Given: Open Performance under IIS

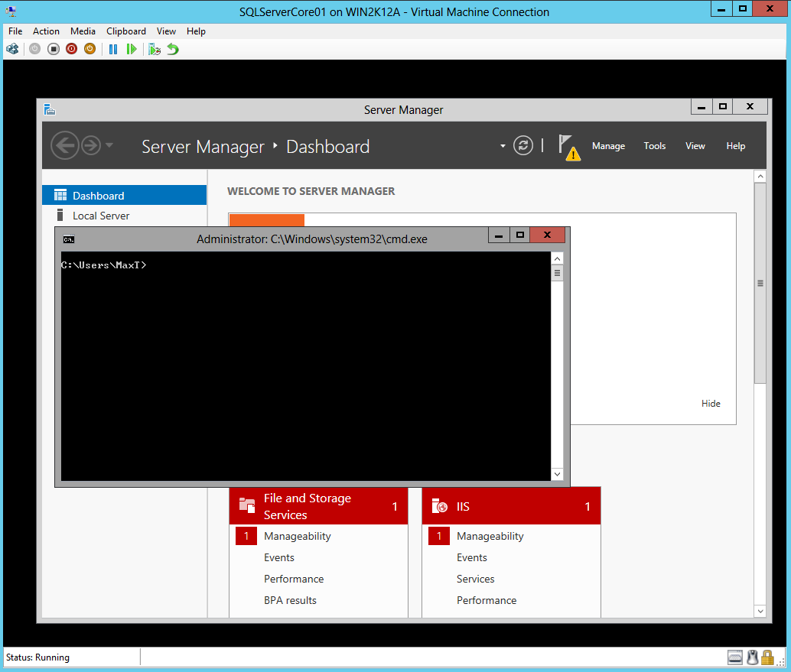Looking at the screenshot, I should [487, 600].
